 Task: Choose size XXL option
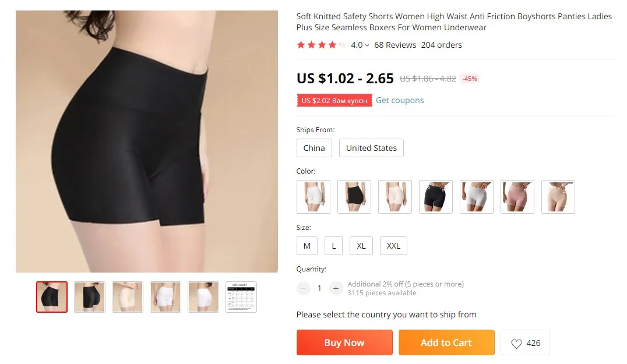click(x=393, y=246)
